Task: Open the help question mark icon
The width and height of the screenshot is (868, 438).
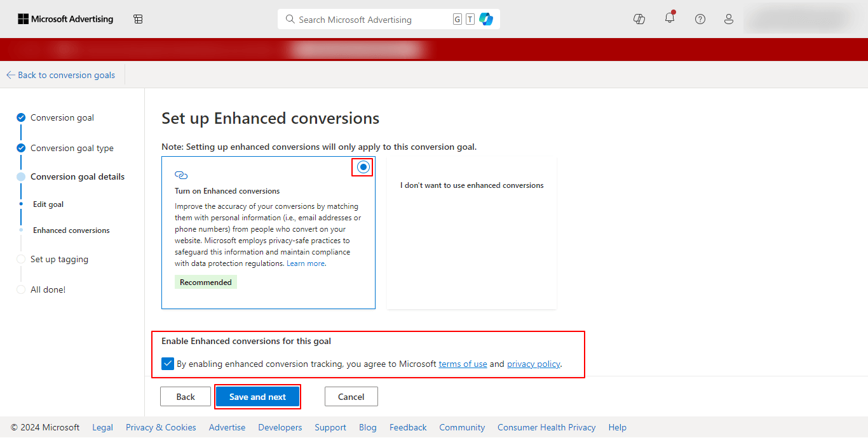Action: tap(700, 19)
